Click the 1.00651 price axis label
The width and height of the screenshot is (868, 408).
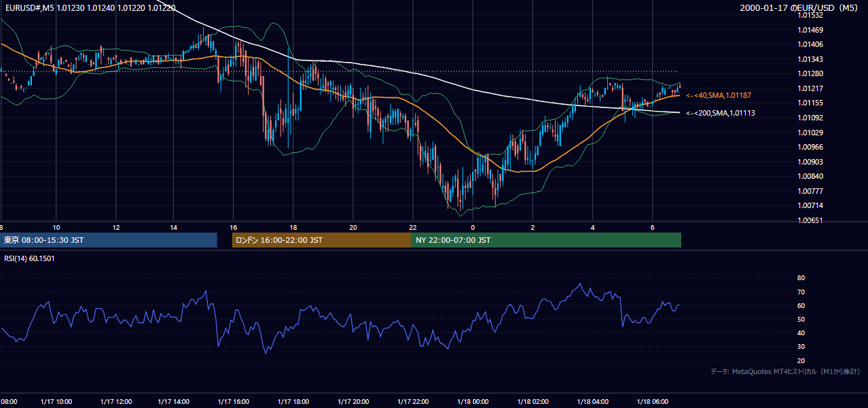click(810, 220)
